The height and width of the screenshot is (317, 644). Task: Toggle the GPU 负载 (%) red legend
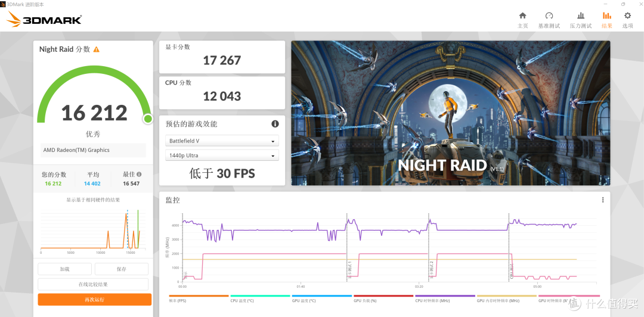[x=383, y=298]
